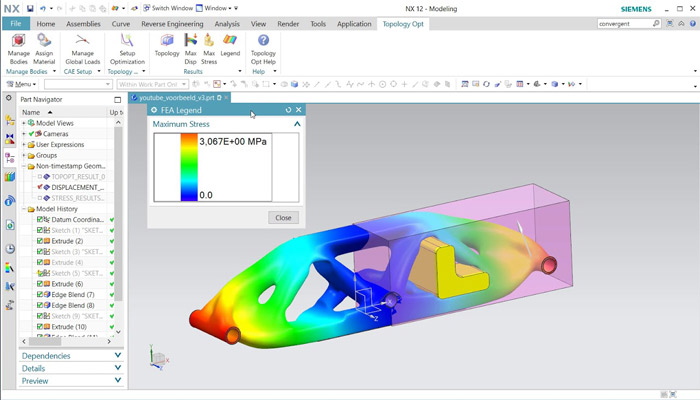Toggle the Datum Coordinate checkbox
Viewport: 700px width, 400px height.
40,219
